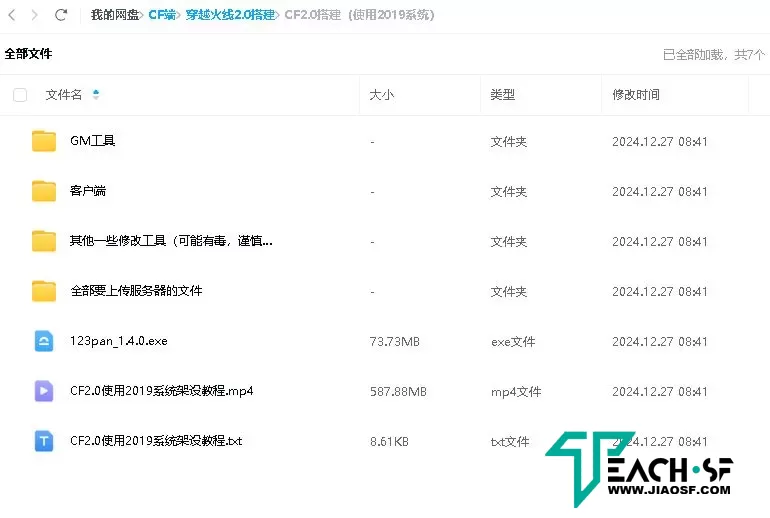770x518 pixels.
Task: Navigate to 我的网盘 breadcrumb
Action: click(115, 15)
